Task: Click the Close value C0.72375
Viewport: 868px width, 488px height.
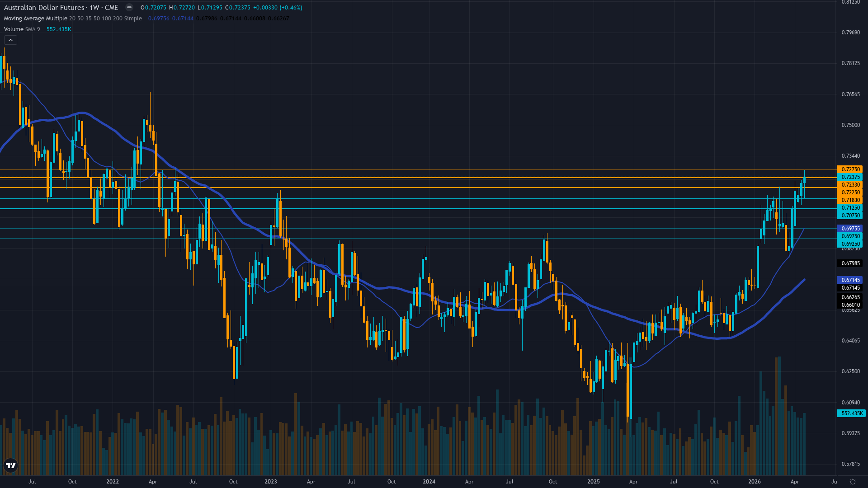Action: tap(238, 8)
